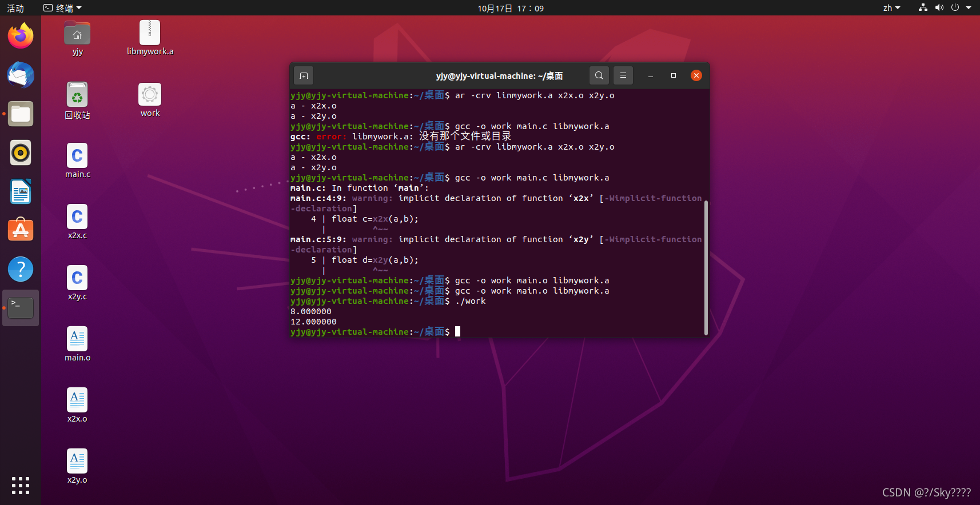The width and height of the screenshot is (980, 505).
Task: Click the 'float d=x2y(a,b);' code line
Action: (375, 260)
